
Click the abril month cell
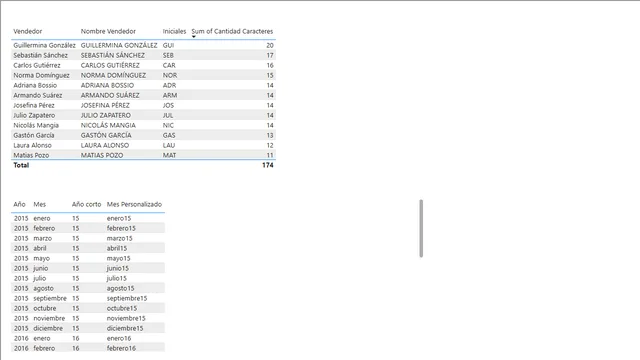[40, 248]
